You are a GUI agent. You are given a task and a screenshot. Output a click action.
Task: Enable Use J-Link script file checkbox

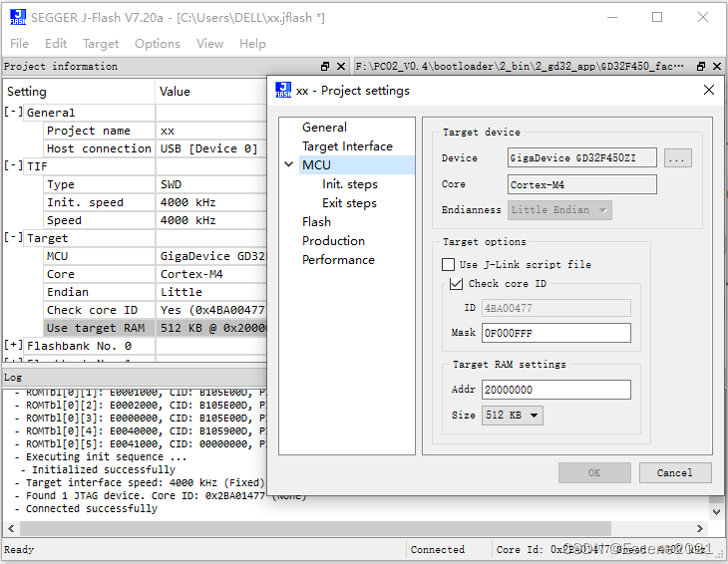point(448,264)
